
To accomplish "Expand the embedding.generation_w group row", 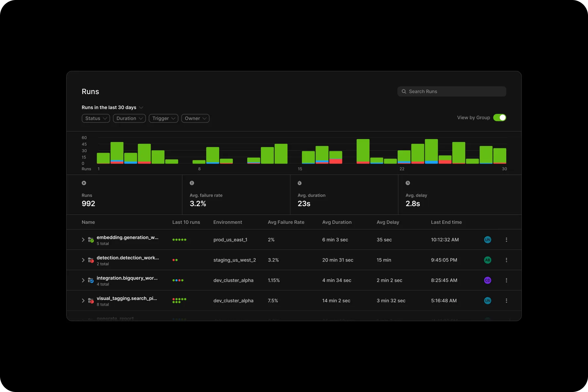I will click(x=83, y=239).
